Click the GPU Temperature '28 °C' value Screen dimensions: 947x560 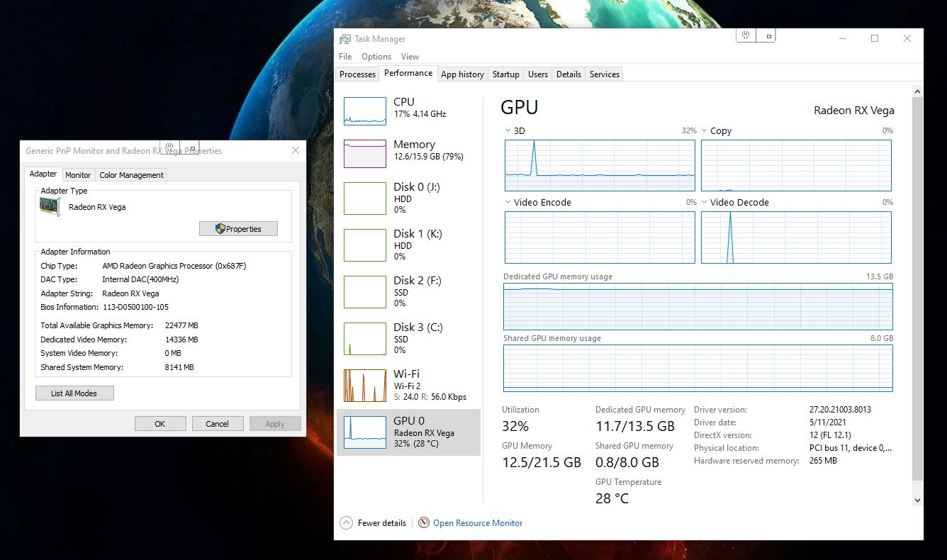612,498
